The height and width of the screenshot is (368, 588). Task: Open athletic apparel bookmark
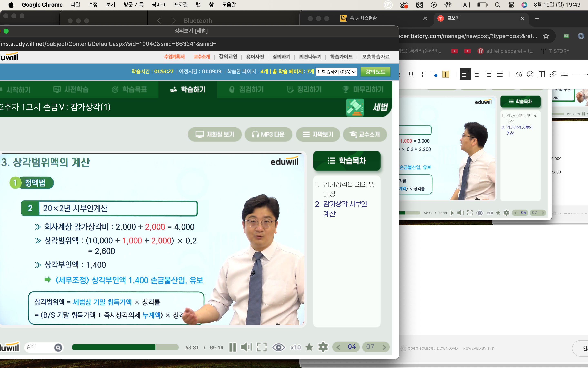[505, 51]
